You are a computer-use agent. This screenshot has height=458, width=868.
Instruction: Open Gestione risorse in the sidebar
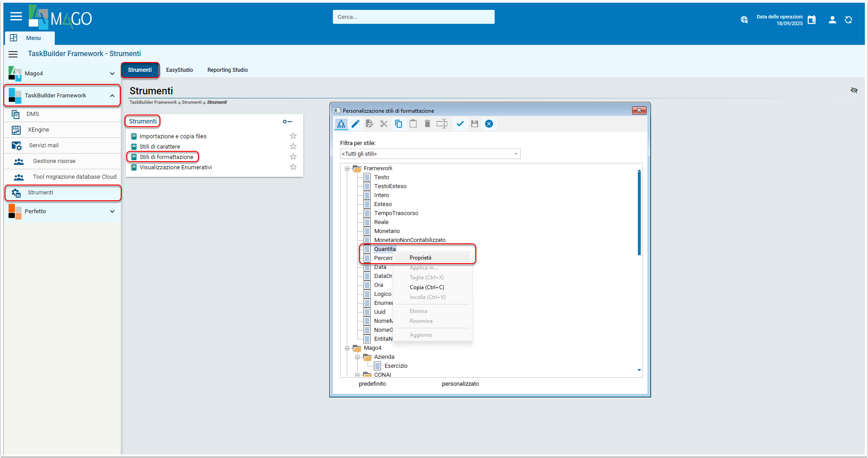[x=63, y=161]
